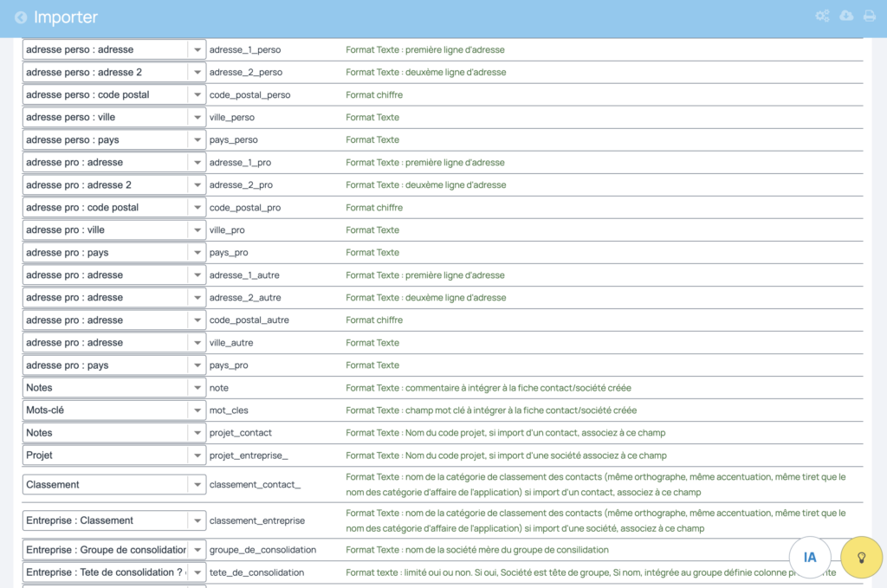
Task: Click the yellow lightbulb help button
Action: pyautogui.click(x=862, y=558)
